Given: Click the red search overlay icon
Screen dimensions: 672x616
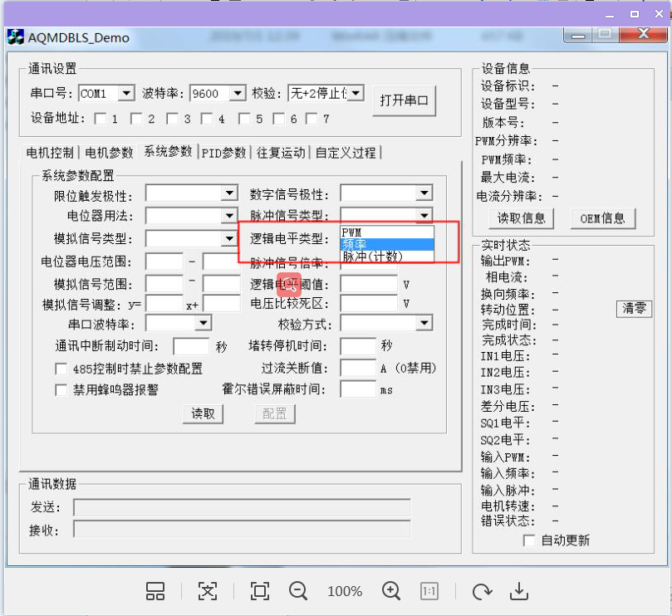Looking at the screenshot, I should tap(289, 285).
